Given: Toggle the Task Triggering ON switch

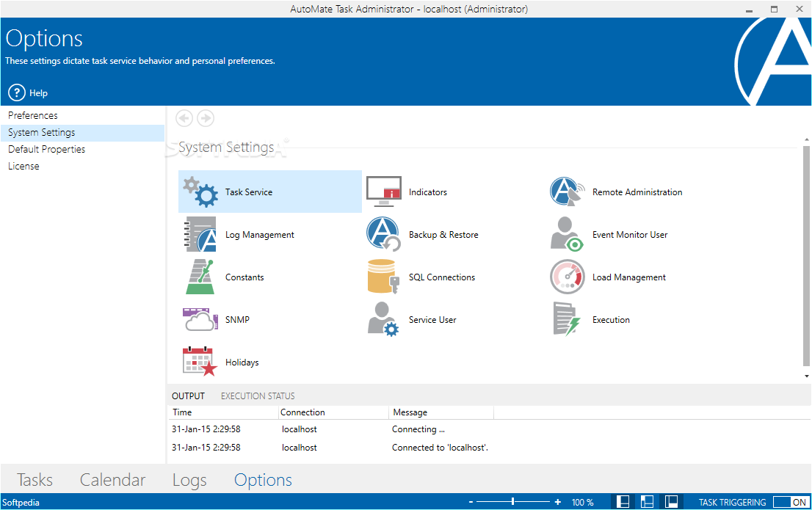Looking at the screenshot, I should coord(790,502).
